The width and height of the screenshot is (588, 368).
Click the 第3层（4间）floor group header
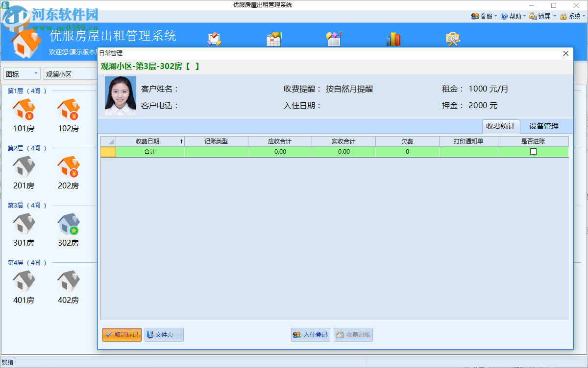click(27, 206)
